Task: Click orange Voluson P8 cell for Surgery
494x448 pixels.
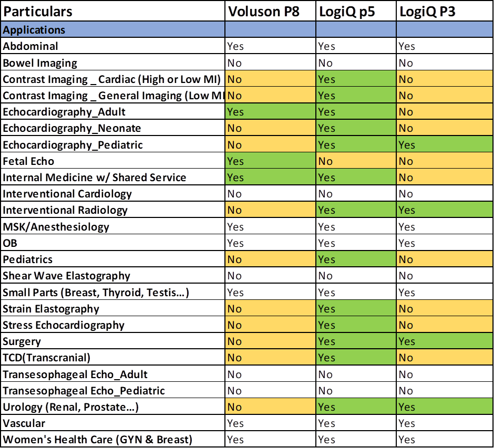Action: [270, 341]
